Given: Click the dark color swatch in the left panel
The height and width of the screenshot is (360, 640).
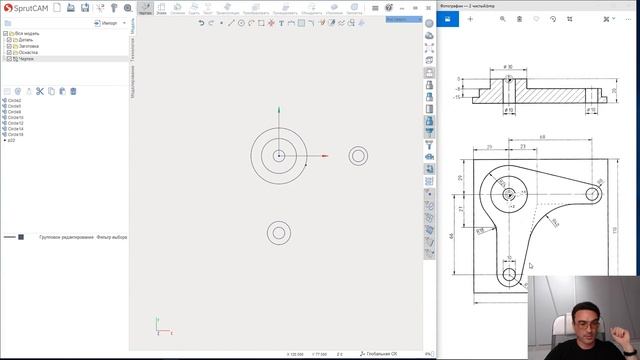Looking at the screenshot, I should click(21, 237).
